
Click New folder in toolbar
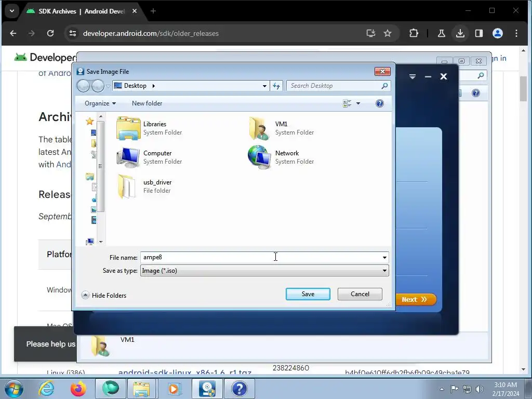[x=147, y=103]
